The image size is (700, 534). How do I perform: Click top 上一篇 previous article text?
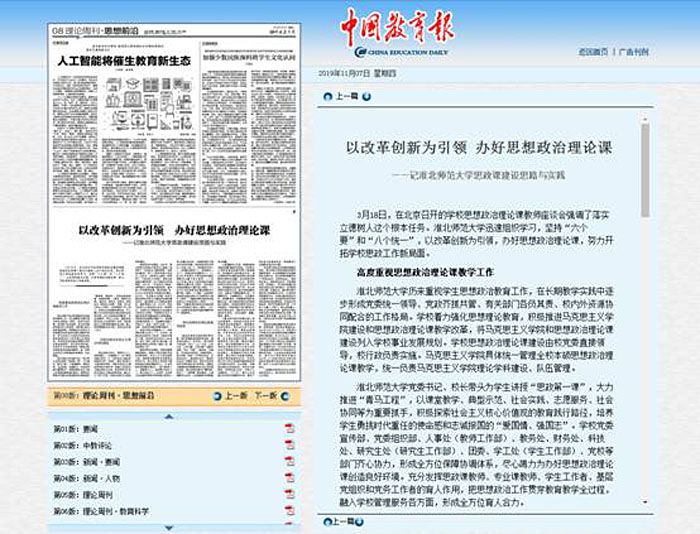pos(347,96)
